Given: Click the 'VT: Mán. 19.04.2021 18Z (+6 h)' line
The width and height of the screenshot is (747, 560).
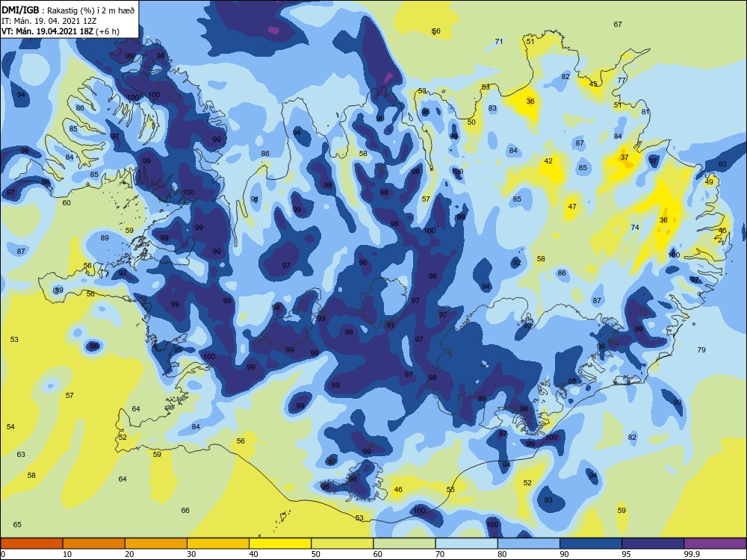Looking at the screenshot, I should [61, 31].
